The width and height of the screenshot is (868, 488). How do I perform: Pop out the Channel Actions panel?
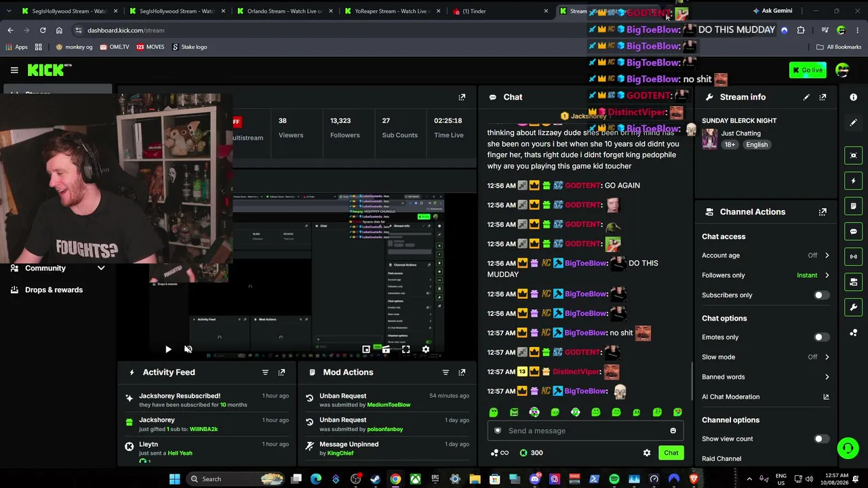pyautogui.click(x=823, y=212)
